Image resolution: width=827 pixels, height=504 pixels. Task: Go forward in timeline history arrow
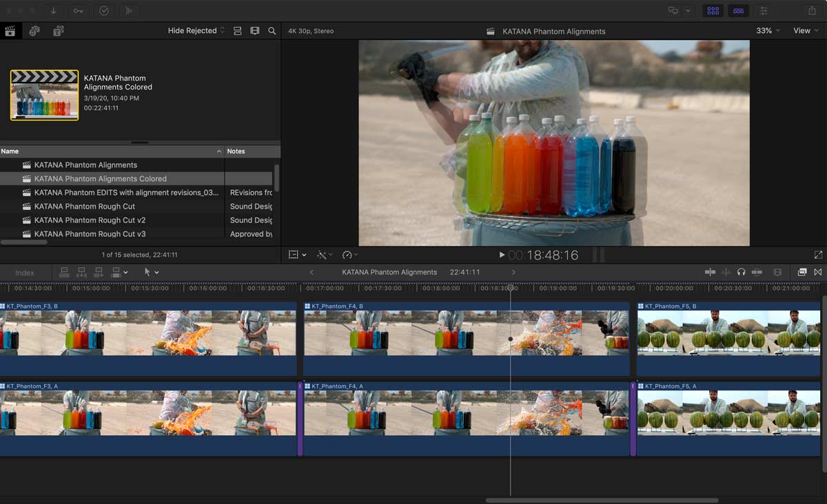click(x=513, y=273)
